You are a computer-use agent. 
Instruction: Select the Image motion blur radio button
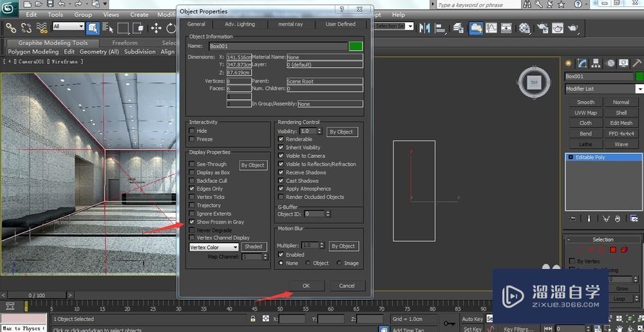click(x=339, y=263)
